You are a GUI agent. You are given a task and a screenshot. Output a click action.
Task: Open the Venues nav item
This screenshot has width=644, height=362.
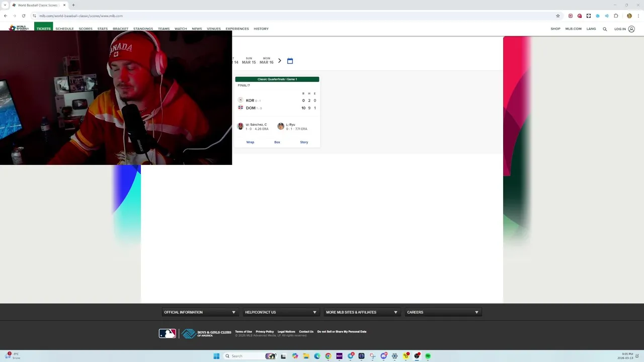[214, 29]
